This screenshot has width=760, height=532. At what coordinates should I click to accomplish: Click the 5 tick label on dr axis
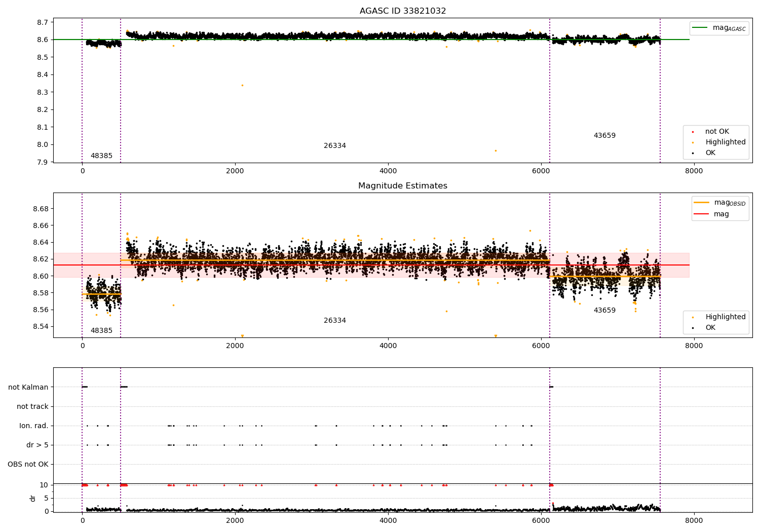point(46,498)
